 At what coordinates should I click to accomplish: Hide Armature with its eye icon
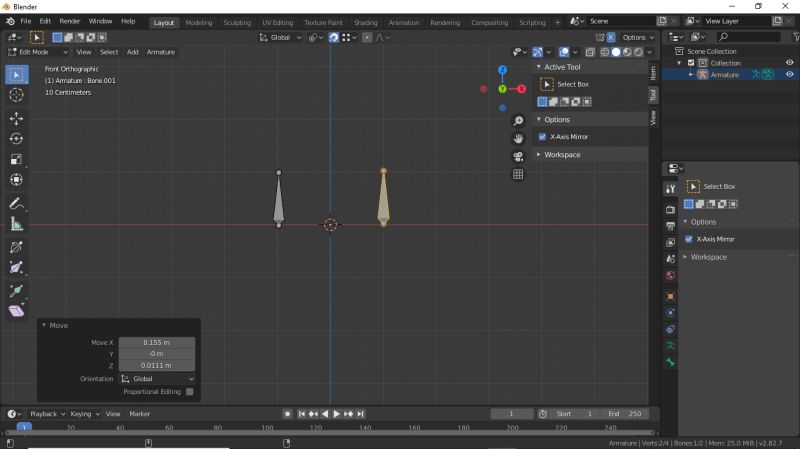[x=789, y=74]
